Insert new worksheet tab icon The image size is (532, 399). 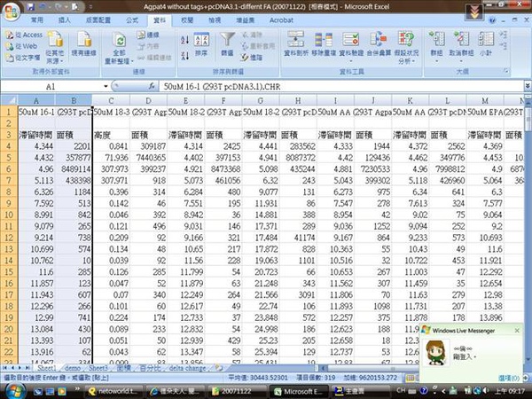(x=219, y=367)
